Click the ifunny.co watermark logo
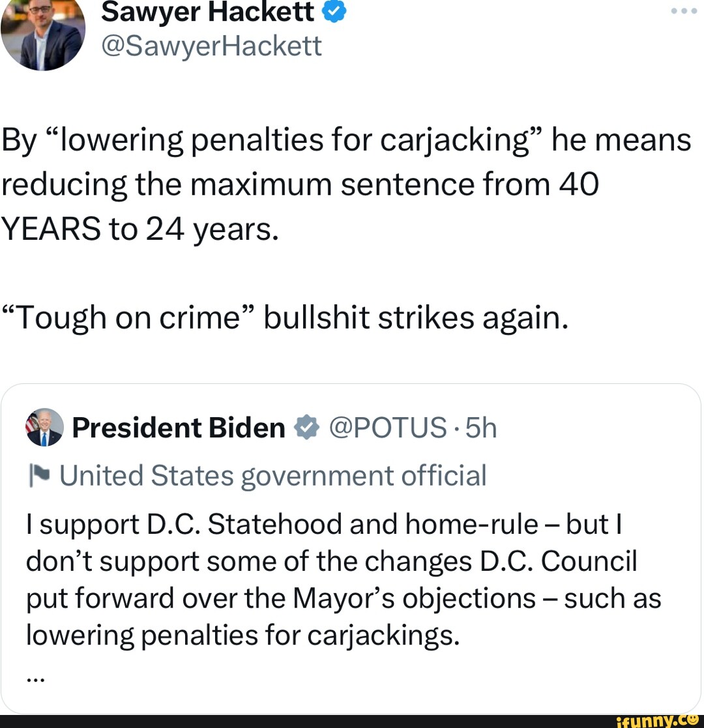 (660, 720)
